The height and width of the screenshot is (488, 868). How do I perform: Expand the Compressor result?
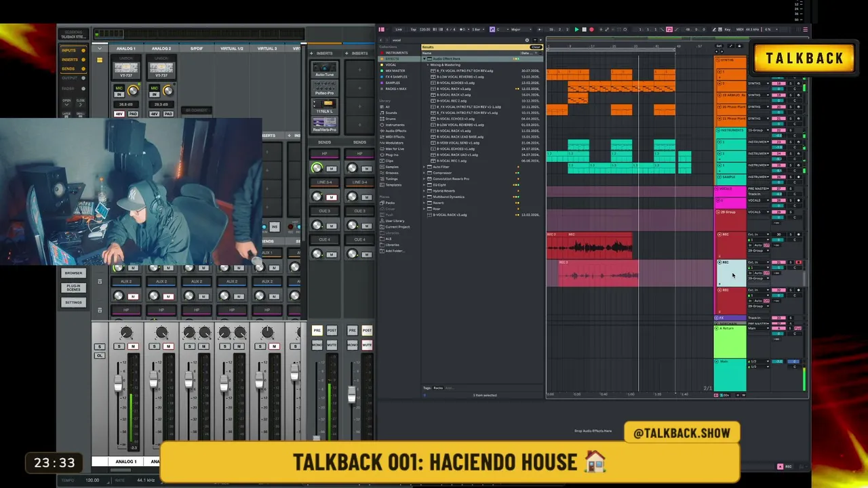[425, 173]
